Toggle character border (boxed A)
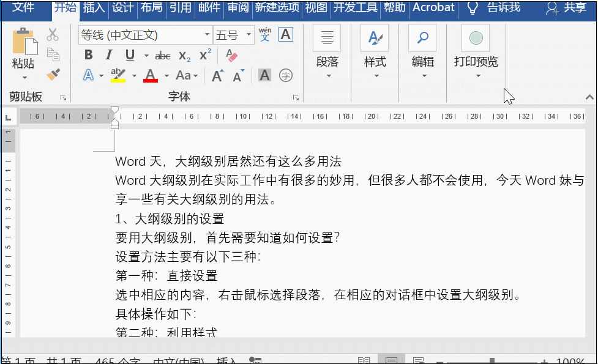 tap(286, 35)
